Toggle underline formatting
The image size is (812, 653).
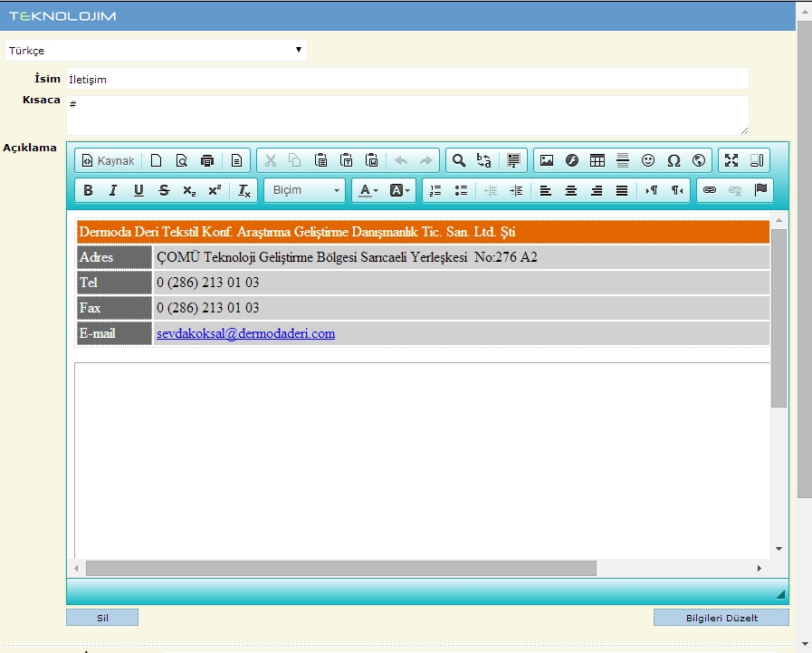(x=139, y=190)
